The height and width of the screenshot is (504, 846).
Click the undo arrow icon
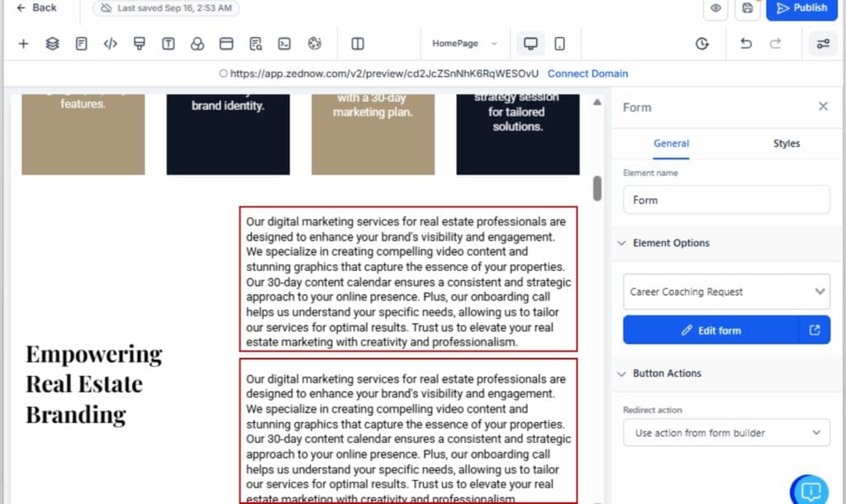(x=746, y=44)
